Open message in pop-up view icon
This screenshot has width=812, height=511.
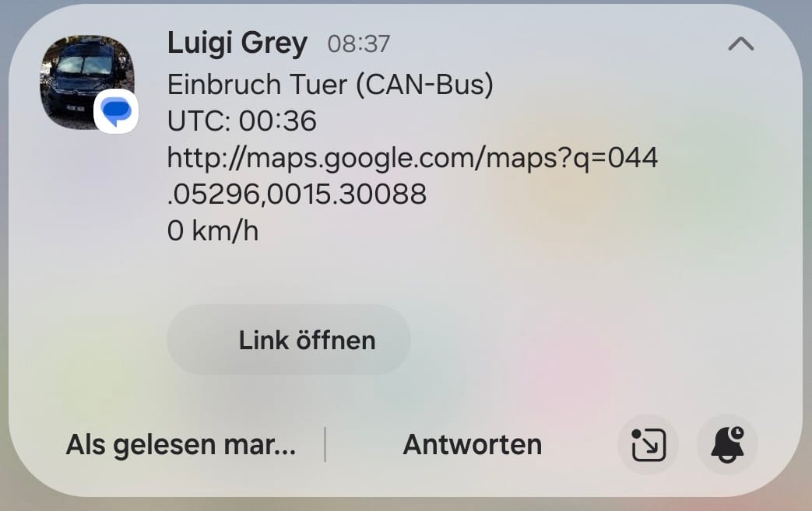click(x=649, y=444)
